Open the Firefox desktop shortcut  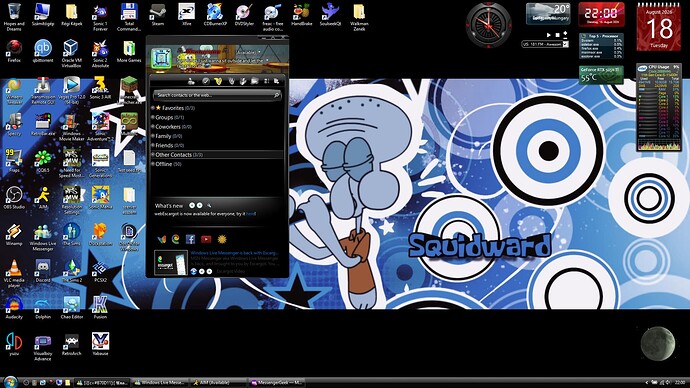[x=14, y=51]
